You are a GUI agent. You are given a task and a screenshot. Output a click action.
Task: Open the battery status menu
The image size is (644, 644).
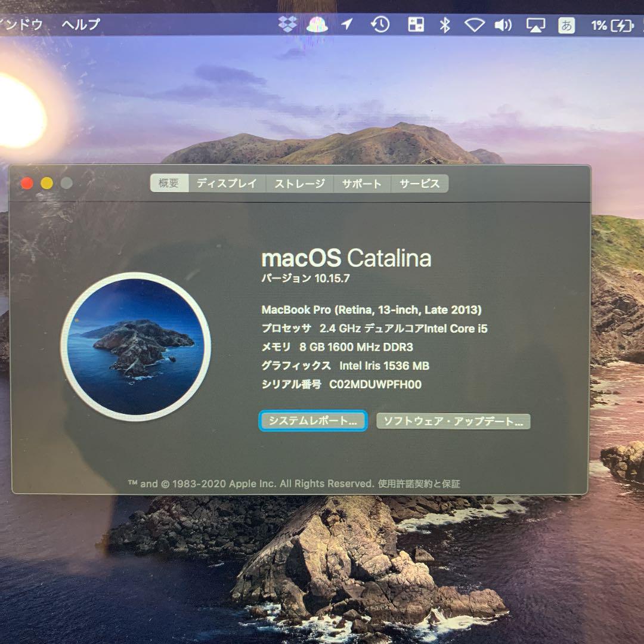613,26
